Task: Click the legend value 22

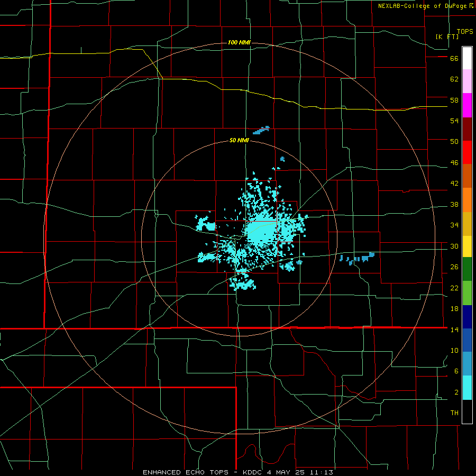Action: coord(454,288)
